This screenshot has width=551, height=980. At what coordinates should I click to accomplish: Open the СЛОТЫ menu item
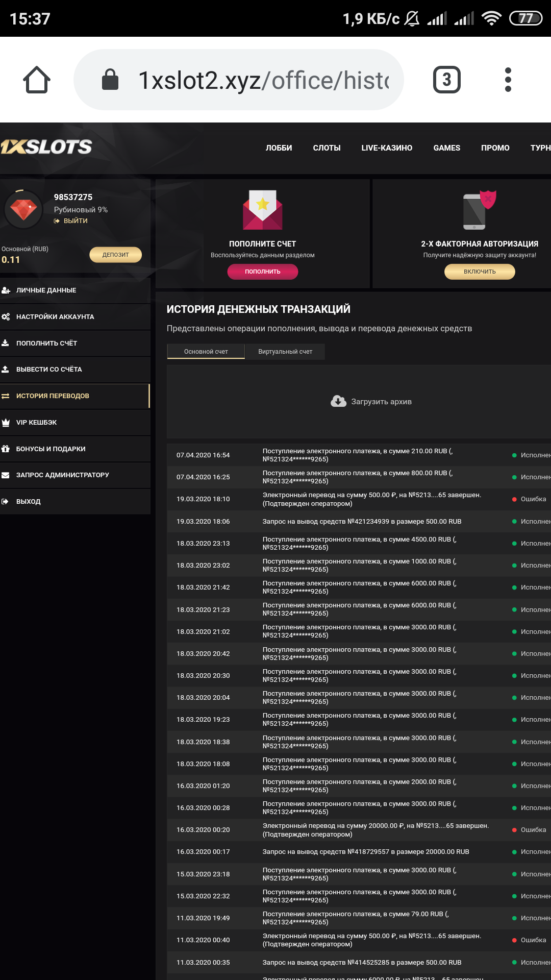click(327, 148)
